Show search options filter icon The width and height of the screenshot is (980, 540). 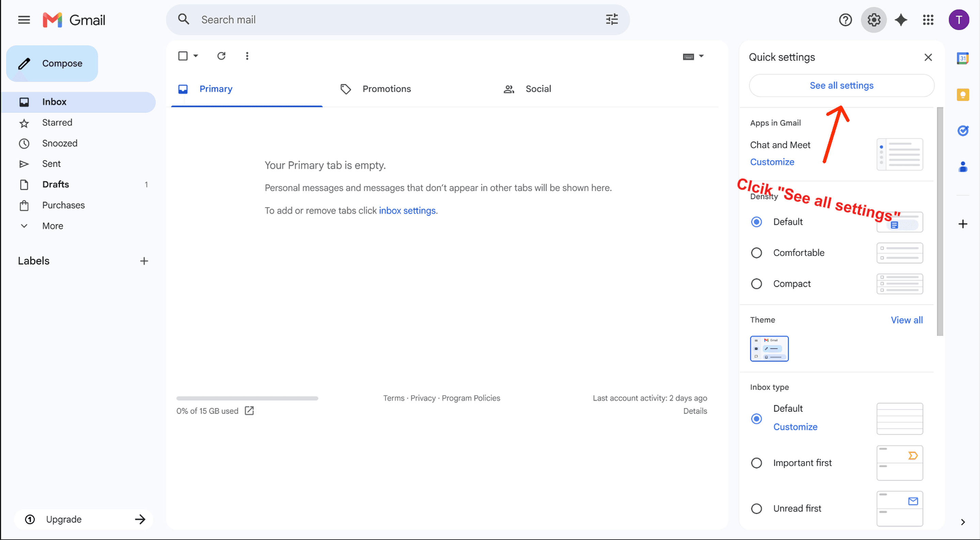(x=612, y=19)
